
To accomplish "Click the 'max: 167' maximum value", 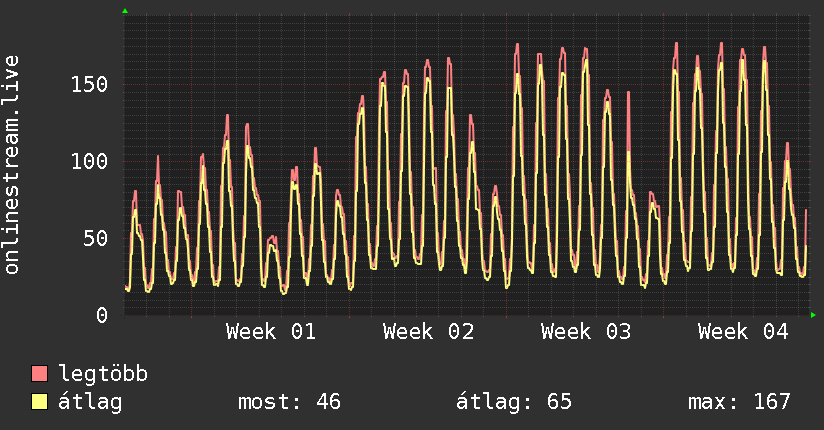I will [x=739, y=402].
